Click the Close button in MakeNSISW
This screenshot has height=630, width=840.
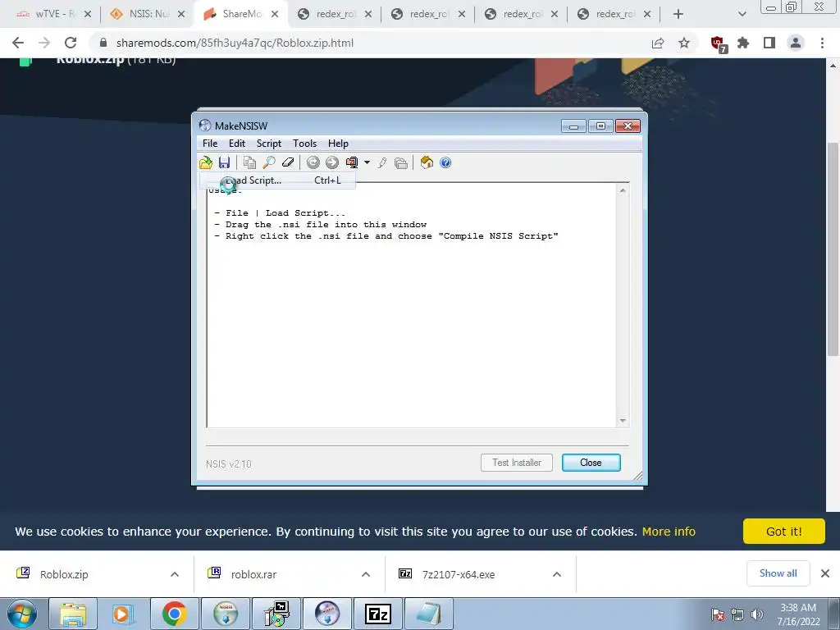591,463
